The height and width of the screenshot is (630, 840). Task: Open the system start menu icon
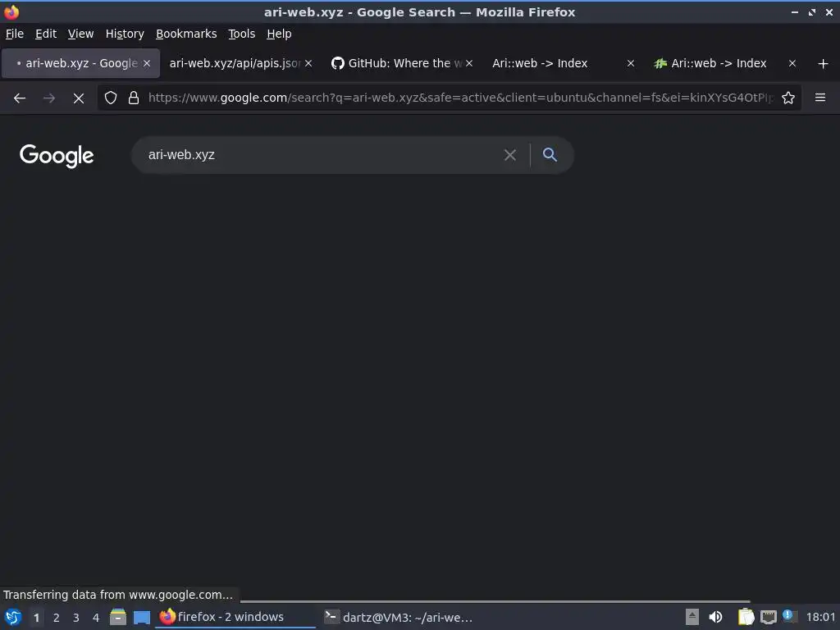pos(13,618)
